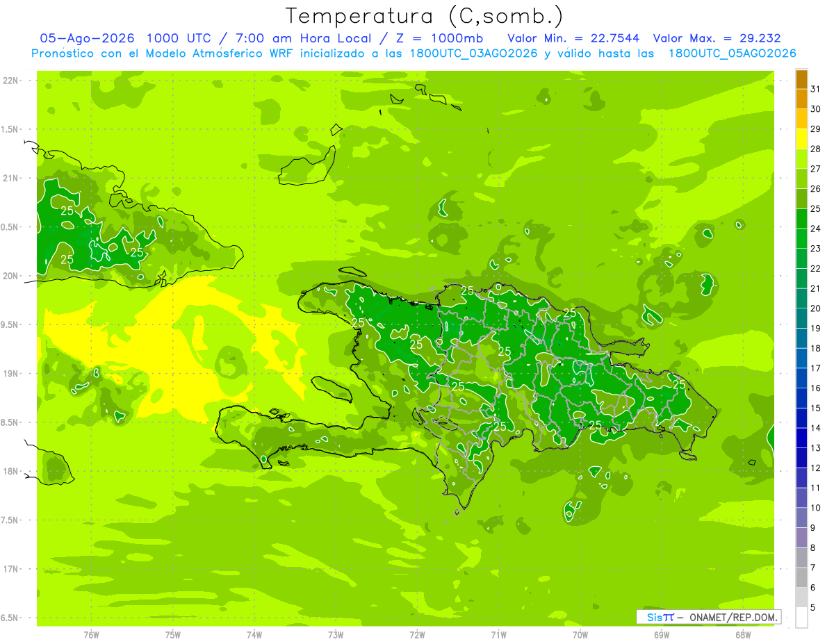Click the longitude label "69W"
The height and width of the screenshot is (644, 834).
click(662, 635)
